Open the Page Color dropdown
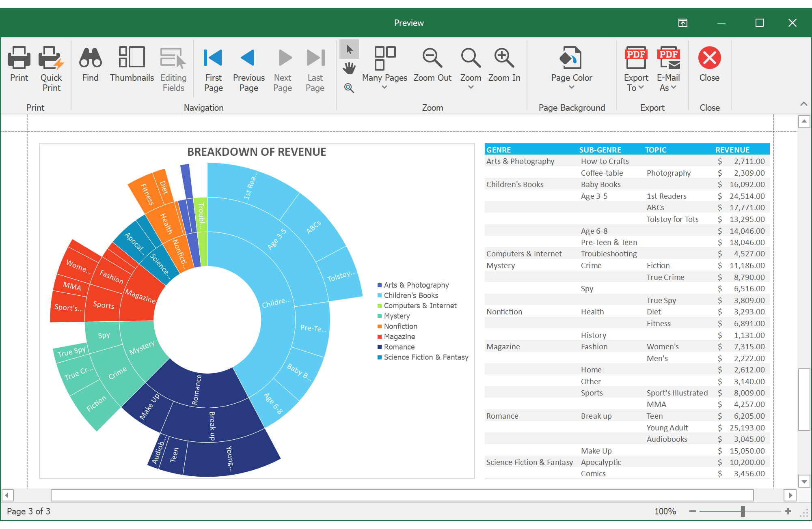The height and width of the screenshot is (529, 812). 571,88
